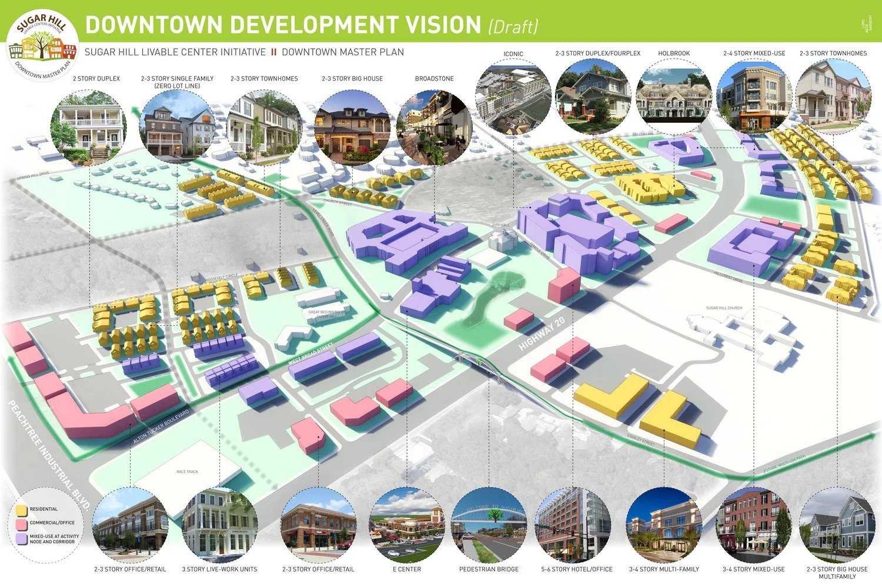Click the 5-6 Story Hotel/Office photo
The width and height of the screenshot is (882, 588).
click(x=574, y=525)
